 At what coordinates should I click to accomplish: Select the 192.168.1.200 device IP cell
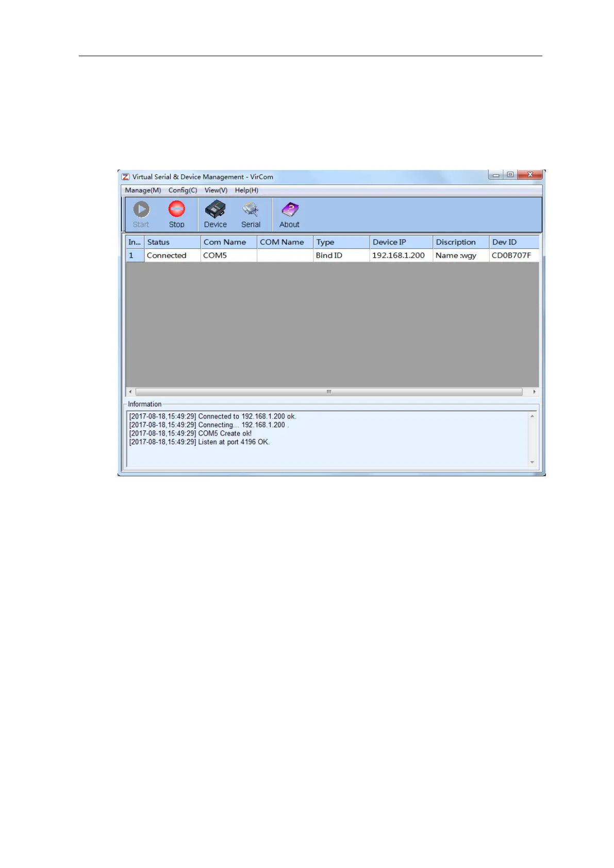tap(401, 255)
